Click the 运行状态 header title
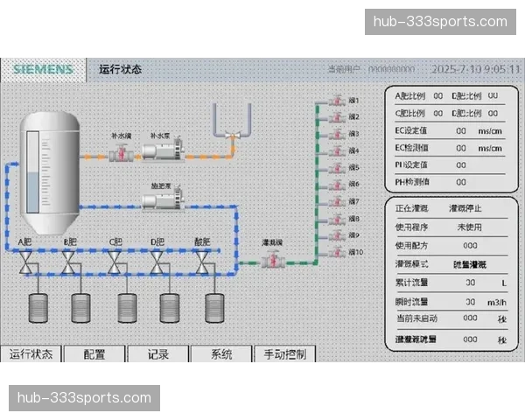Screen dimensions: 525x420 (120, 69)
